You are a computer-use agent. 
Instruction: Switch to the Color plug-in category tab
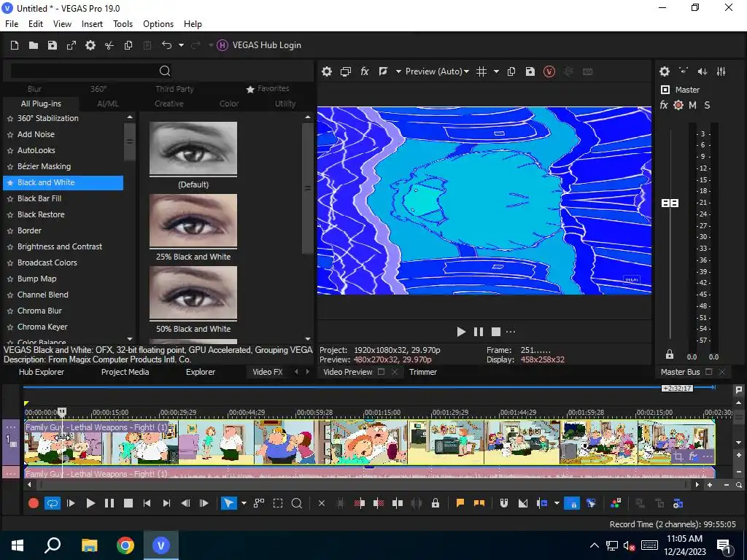(x=229, y=104)
